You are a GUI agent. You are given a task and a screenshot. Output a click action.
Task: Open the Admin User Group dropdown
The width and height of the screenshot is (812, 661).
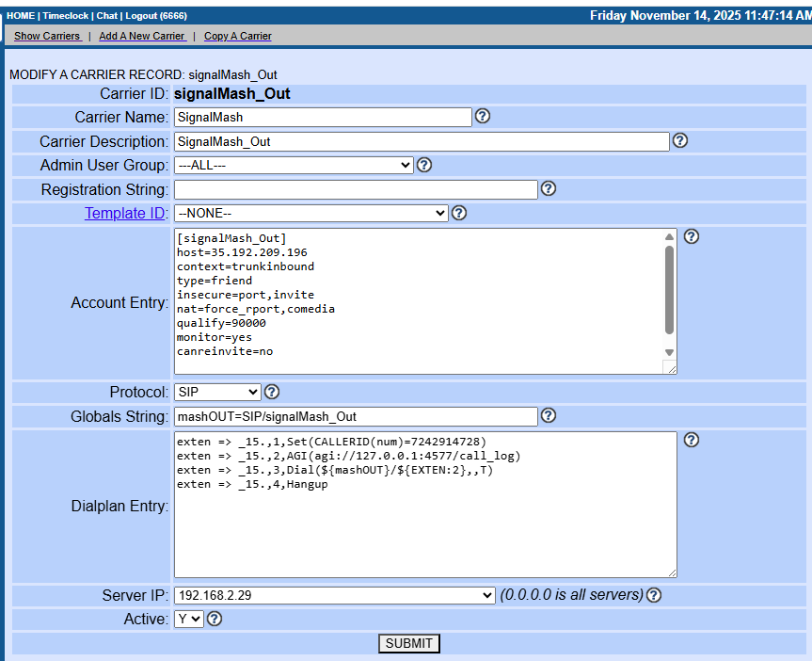pyautogui.click(x=294, y=165)
